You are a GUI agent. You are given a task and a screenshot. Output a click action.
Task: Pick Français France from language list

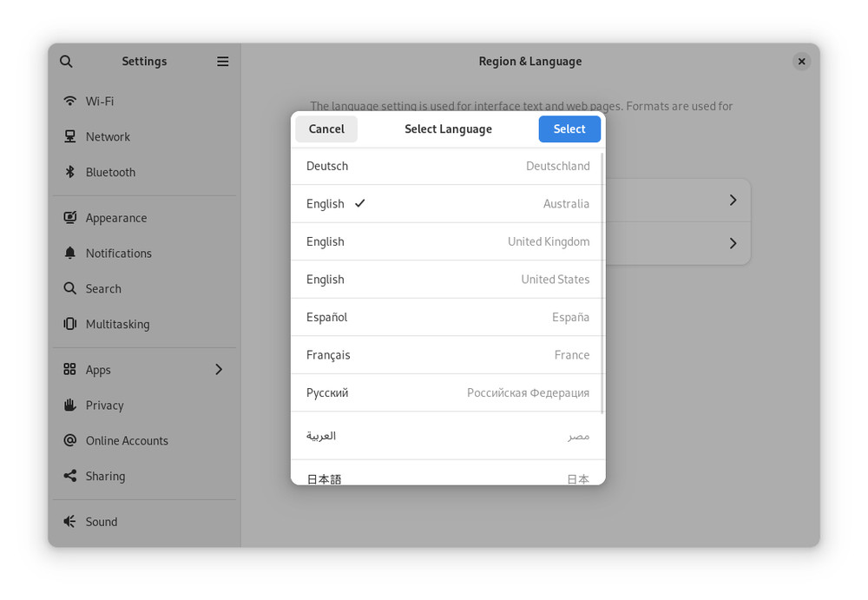(x=447, y=355)
